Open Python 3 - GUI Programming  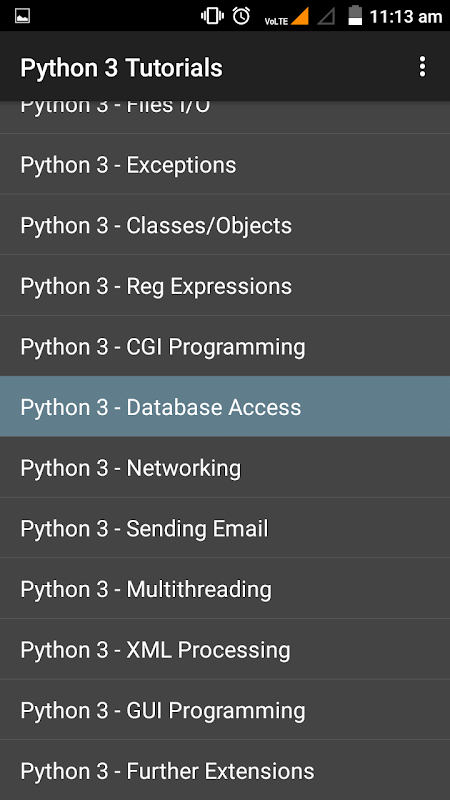coord(225,710)
